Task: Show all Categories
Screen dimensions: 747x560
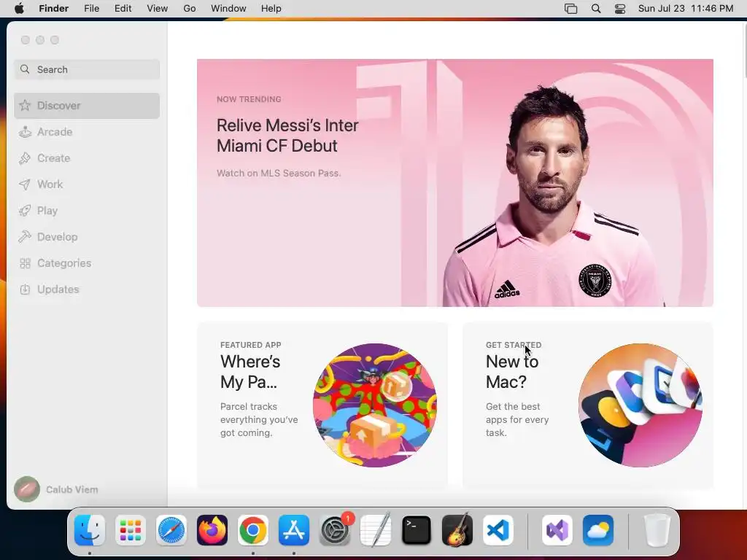Action: click(87, 262)
